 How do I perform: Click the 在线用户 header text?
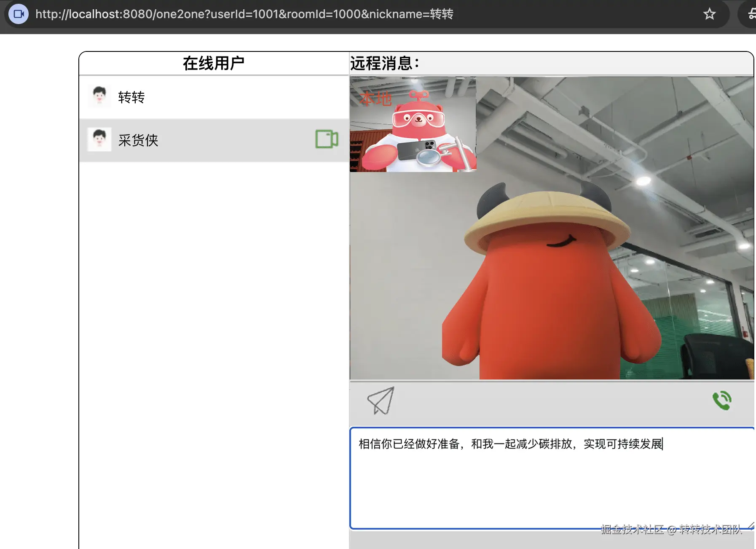214,63
